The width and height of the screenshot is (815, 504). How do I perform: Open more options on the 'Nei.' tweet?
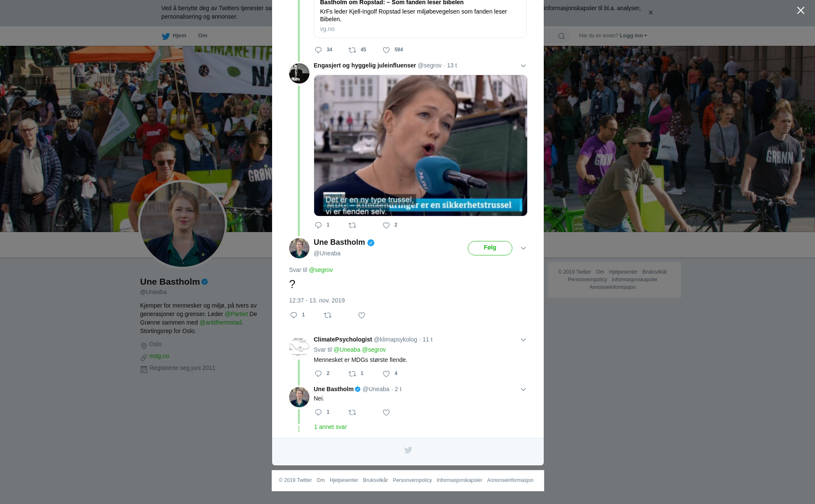(523, 389)
